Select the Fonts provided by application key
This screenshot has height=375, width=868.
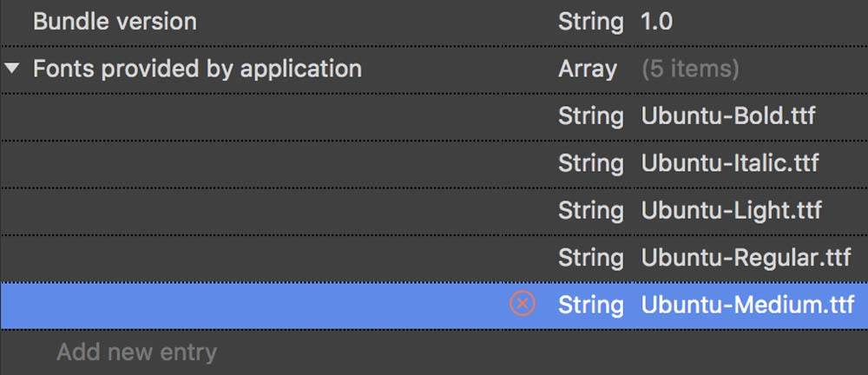[x=197, y=69]
